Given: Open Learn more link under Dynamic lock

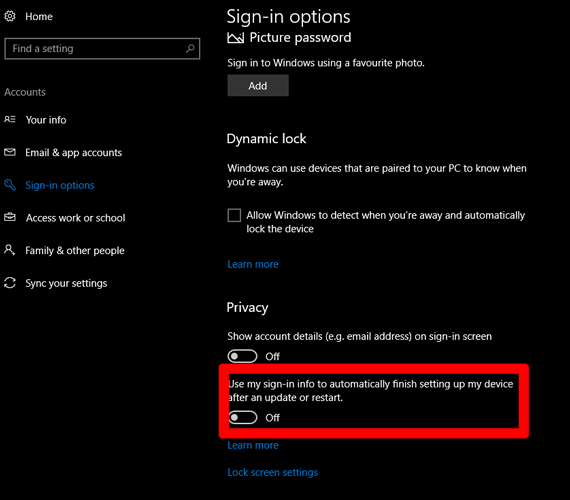Looking at the screenshot, I should click(253, 264).
